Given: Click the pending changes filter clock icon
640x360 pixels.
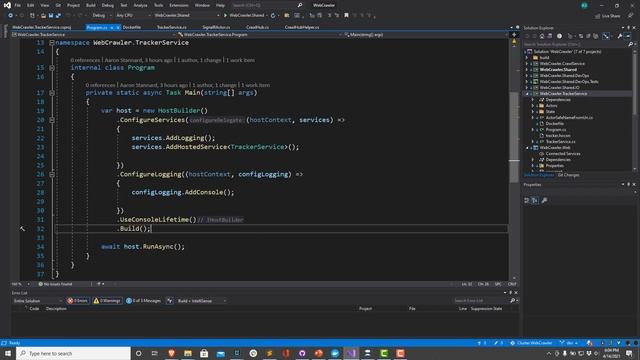Looking at the screenshot, I should 559,36.
